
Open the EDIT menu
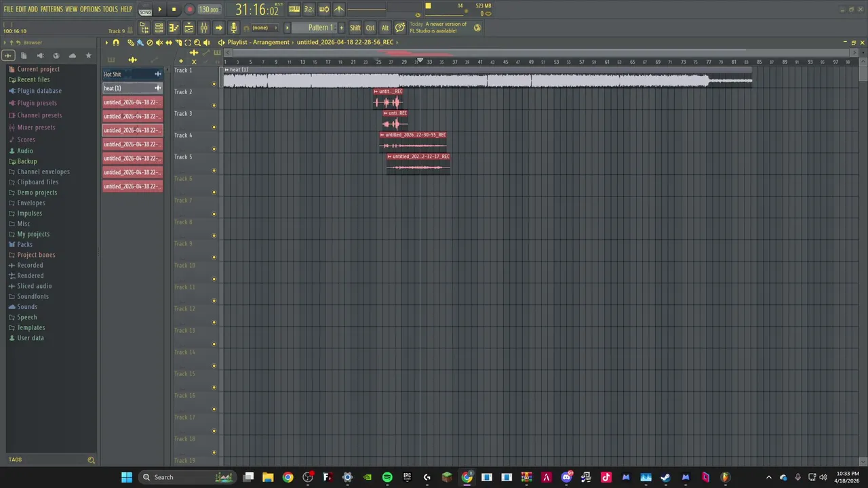(21, 9)
